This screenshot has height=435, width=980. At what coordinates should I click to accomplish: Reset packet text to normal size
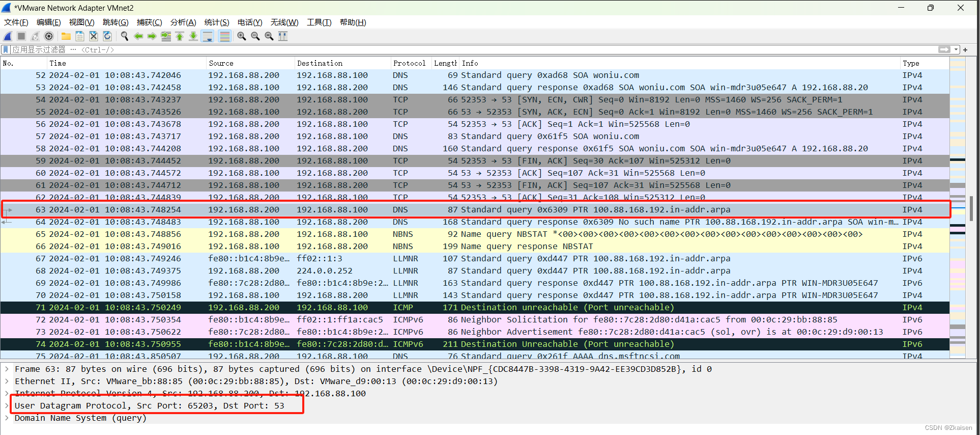click(269, 36)
